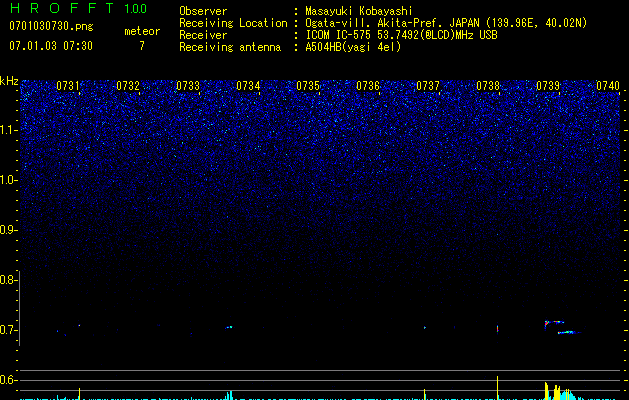Image resolution: width=629 pixels, height=400 pixels.
Task: Click the 0739 time marker
Action: (548, 86)
